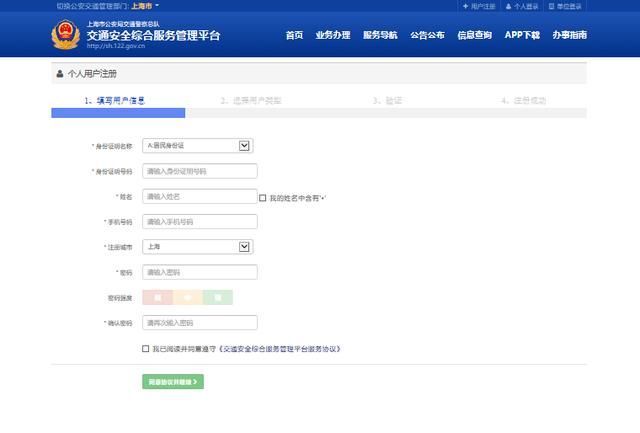Click the red weak password strength block
This screenshot has width=640, height=433.
158,298
